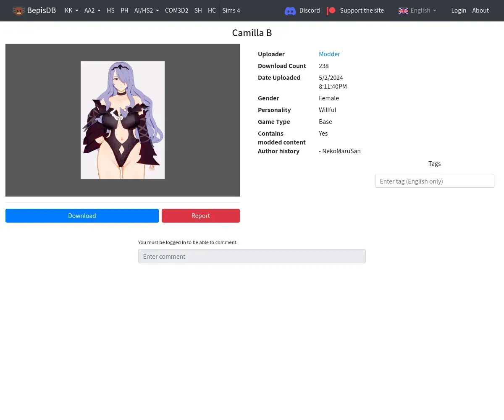Image resolution: width=504 pixels, height=420 pixels.
Task: Click the character card preview image
Action: [x=123, y=120]
